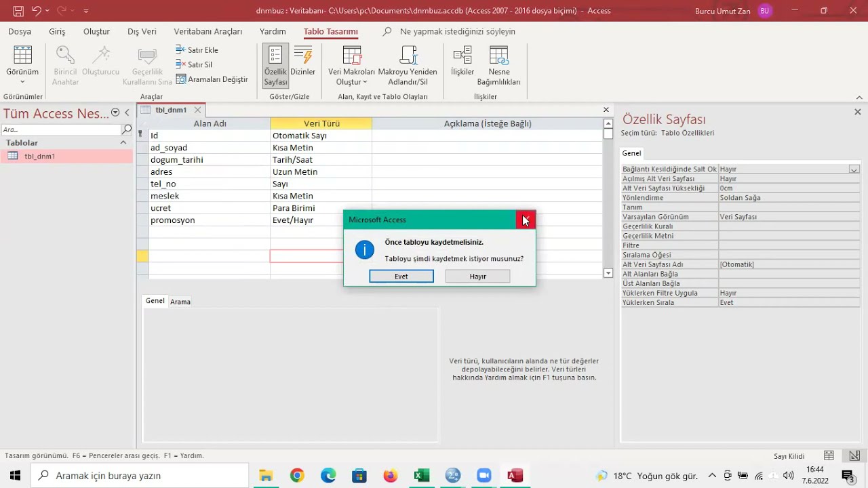The width and height of the screenshot is (868, 488).
Task: Click the Yönlendirme property value
Action: [x=789, y=198]
